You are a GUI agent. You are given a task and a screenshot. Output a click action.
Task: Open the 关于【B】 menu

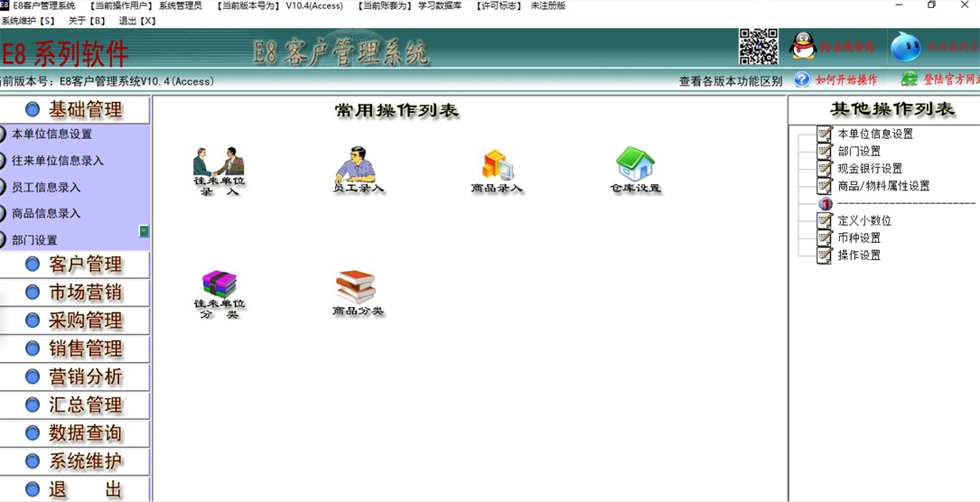click(87, 21)
